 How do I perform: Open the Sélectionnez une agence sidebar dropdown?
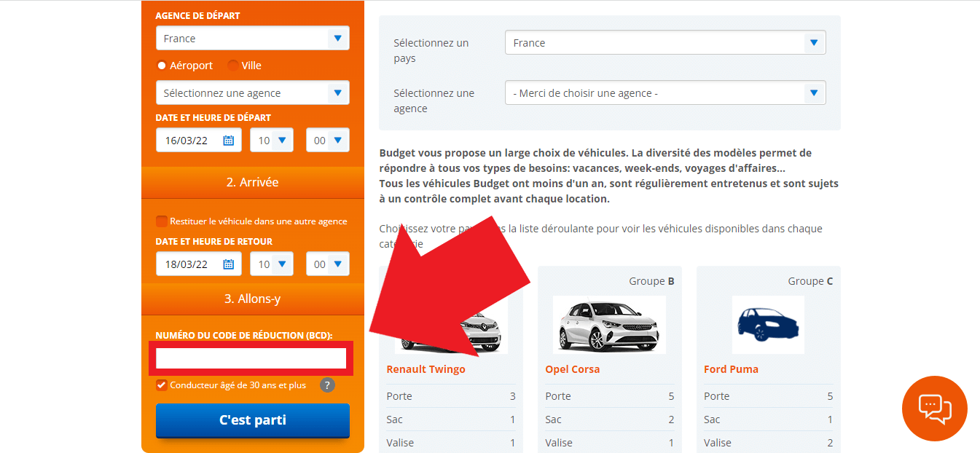[252, 92]
